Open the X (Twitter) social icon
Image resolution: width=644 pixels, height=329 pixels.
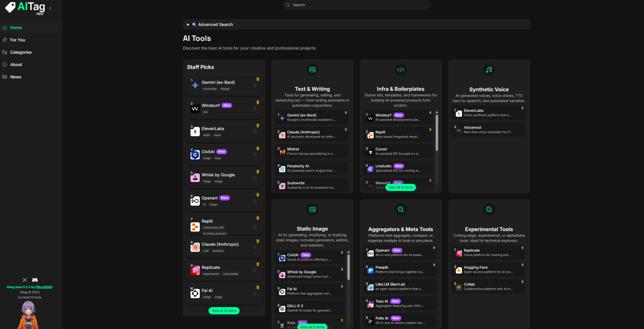(x=25, y=280)
